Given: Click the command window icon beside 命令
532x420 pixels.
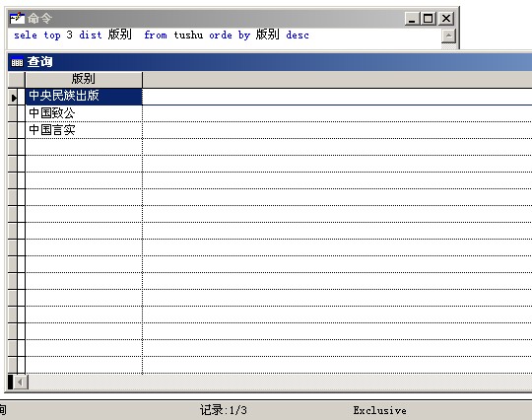Looking at the screenshot, I should click(17, 19).
